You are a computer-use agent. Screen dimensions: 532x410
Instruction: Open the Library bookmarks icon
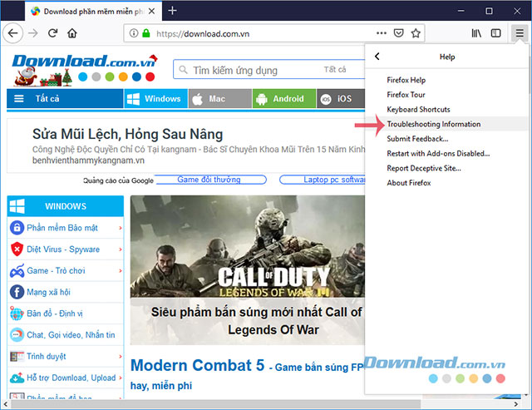coord(476,33)
